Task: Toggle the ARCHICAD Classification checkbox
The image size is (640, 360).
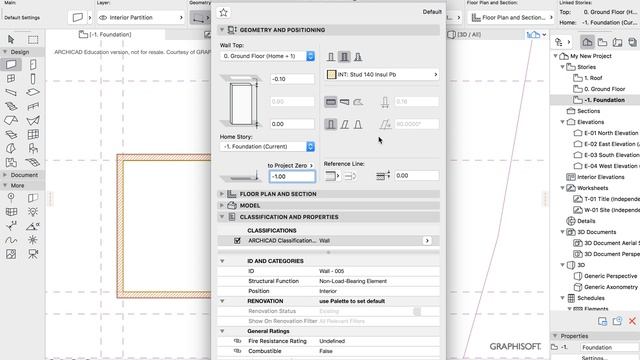Action: coord(237,241)
